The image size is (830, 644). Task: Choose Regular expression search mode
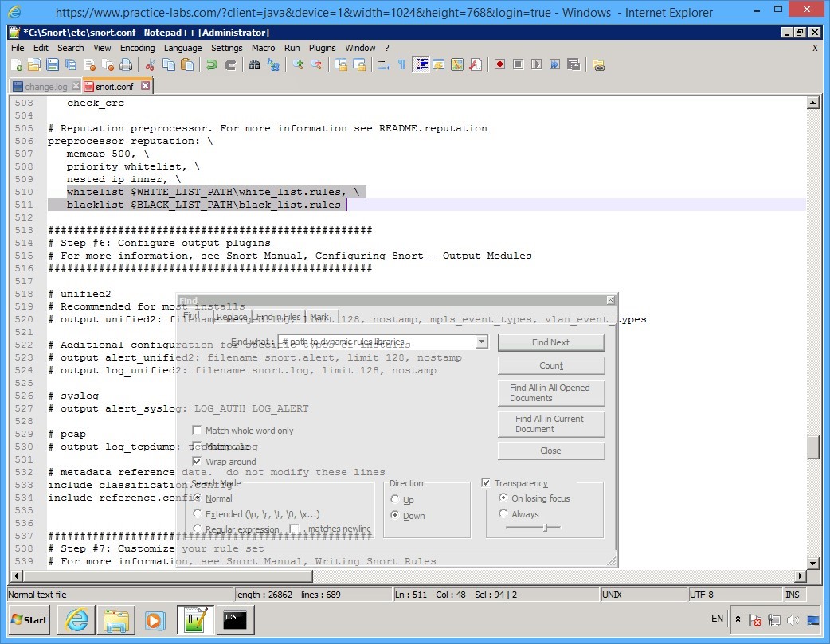[198, 529]
